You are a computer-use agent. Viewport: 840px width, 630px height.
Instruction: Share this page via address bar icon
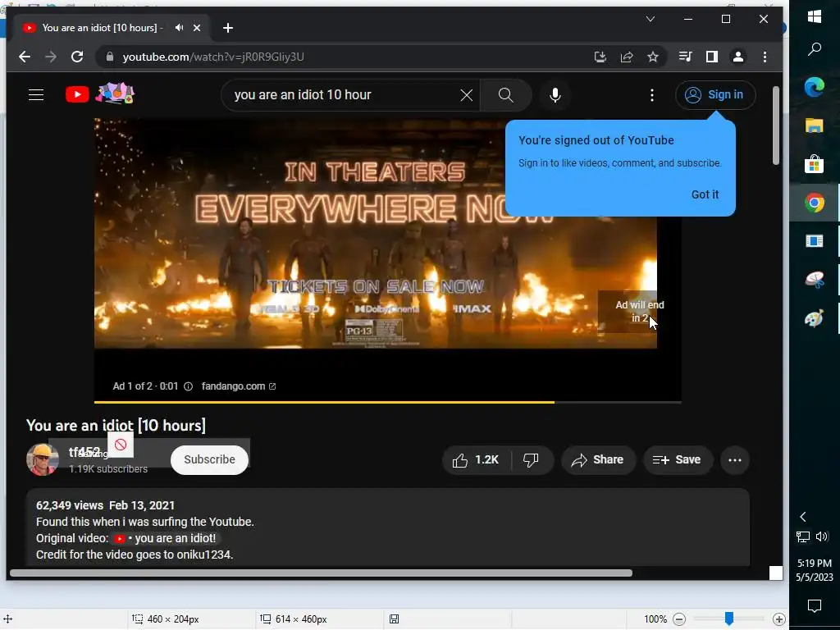click(x=627, y=57)
